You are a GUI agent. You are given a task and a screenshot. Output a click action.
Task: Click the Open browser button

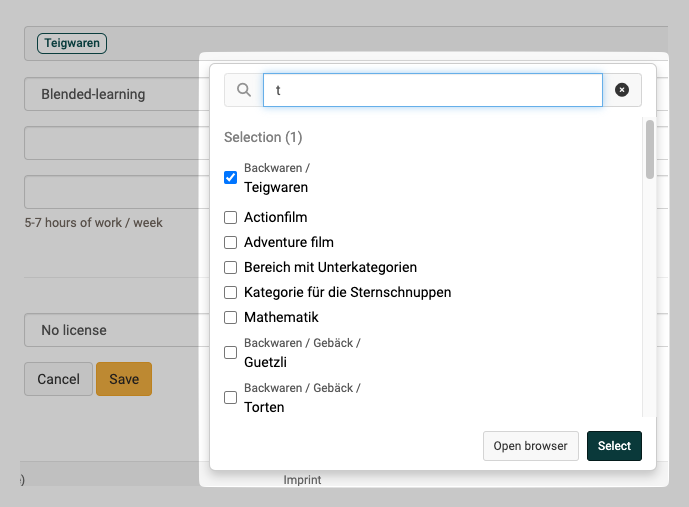tap(530, 446)
